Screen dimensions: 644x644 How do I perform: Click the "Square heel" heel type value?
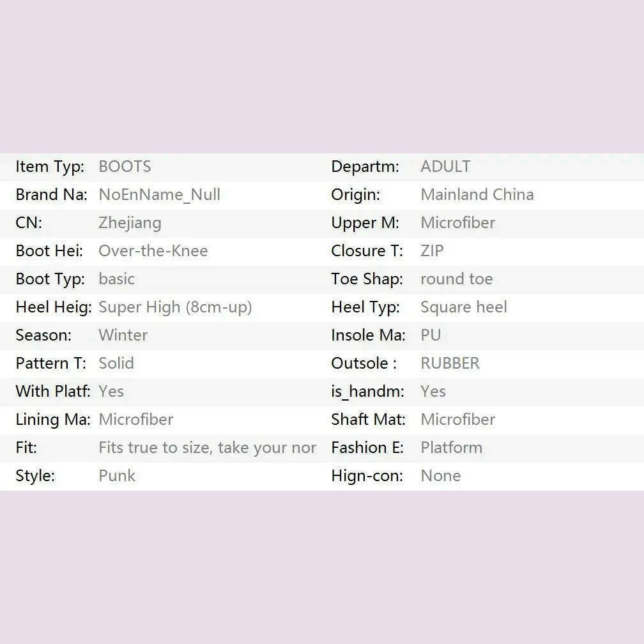(463, 307)
